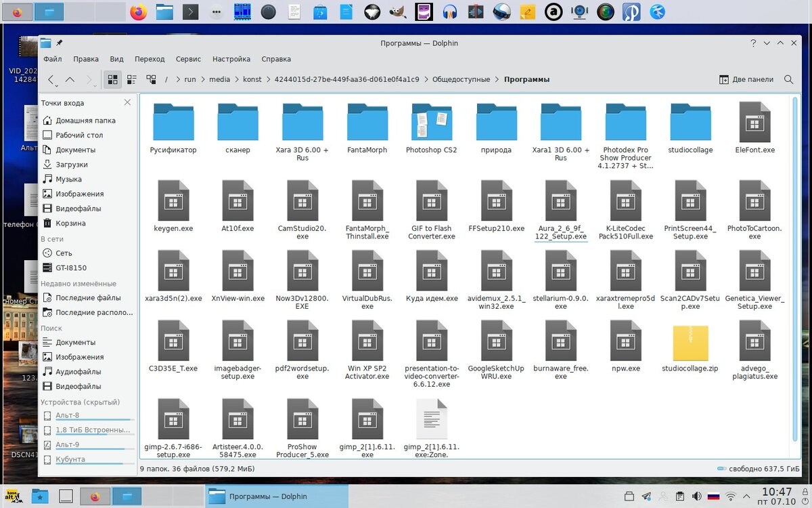This screenshot has width=812, height=508.
Task: Select the "Photoshop CS2" folder icon
Action: coord(432,122)
